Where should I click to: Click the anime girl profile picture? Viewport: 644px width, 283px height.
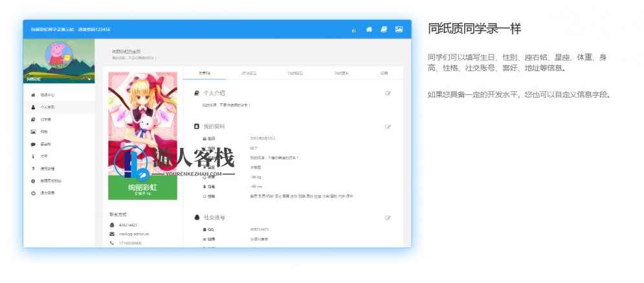pos(142,124)
